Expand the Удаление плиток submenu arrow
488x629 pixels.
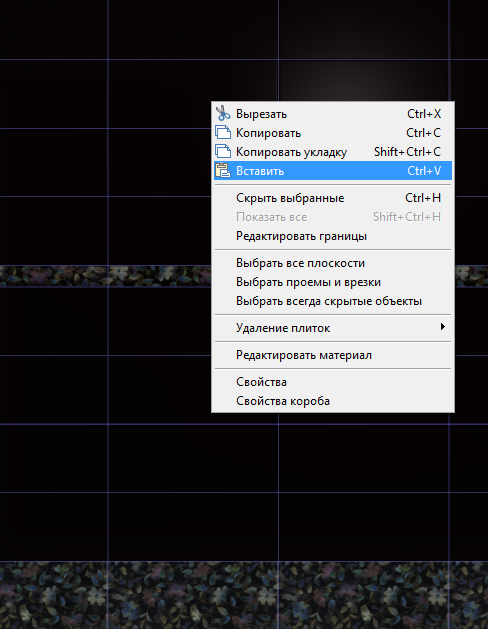coord(443,327)
